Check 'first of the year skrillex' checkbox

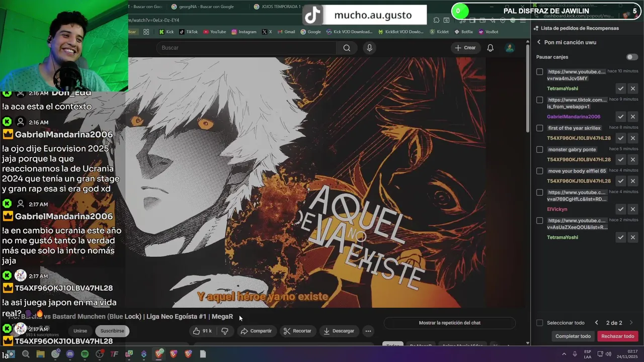540,128
